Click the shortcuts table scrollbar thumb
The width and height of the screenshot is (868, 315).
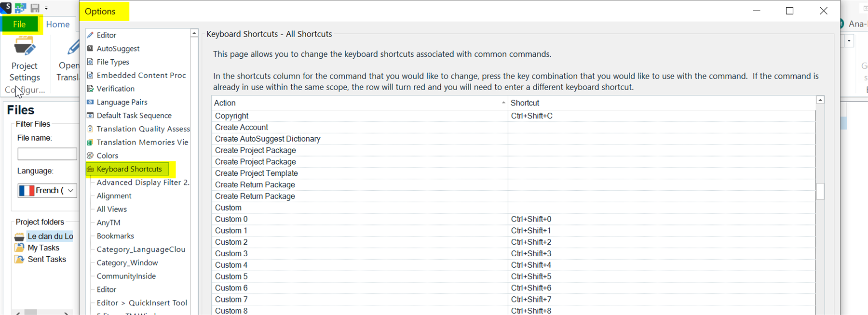click(820, 192)
